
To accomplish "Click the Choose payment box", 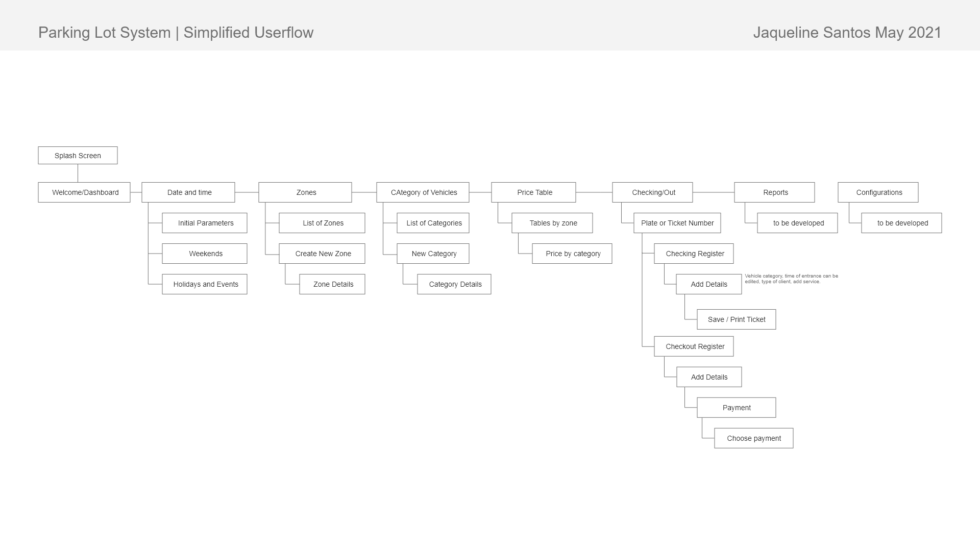I will pos(754,438).
